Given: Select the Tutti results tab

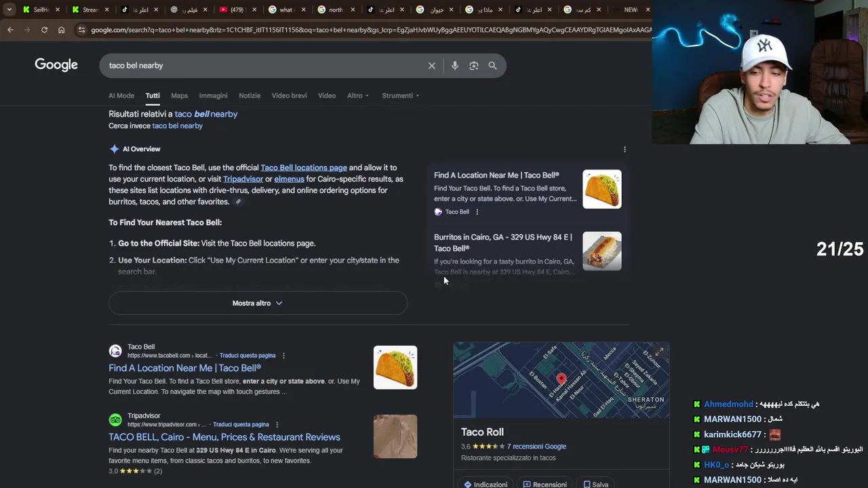Looking at the screenshot, I should (153, 96).
